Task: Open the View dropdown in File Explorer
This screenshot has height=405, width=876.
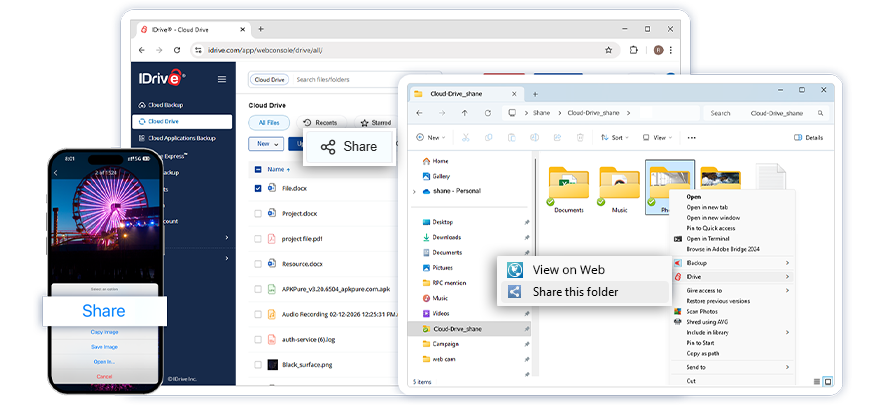Action: pos(657,137)
